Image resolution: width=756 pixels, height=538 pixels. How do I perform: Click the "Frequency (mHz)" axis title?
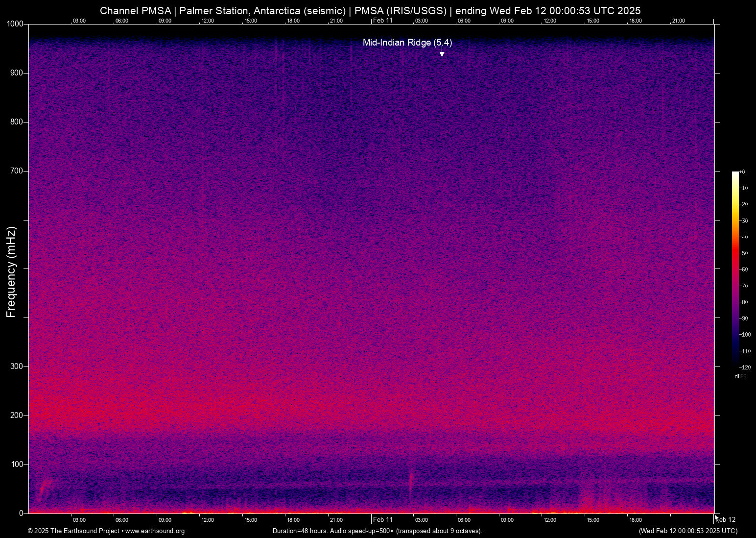point(11,272)
